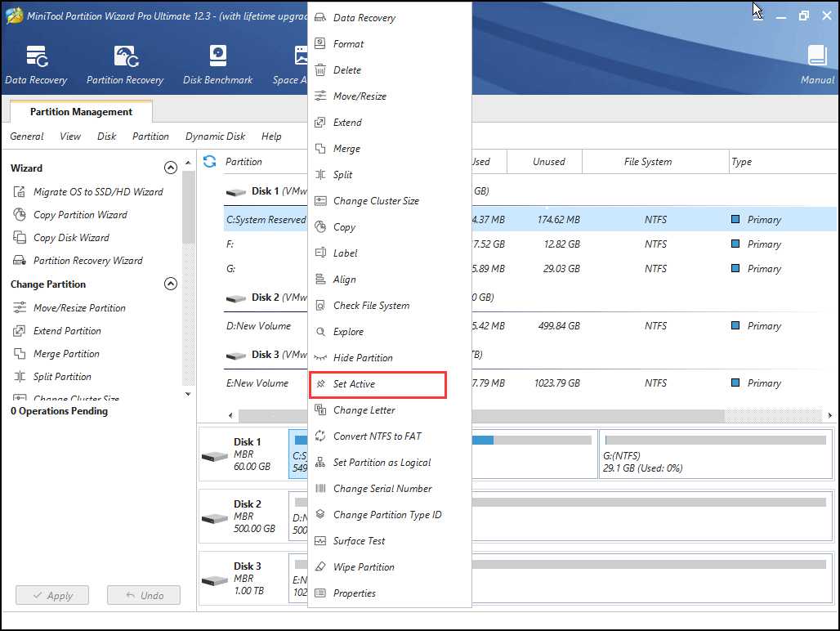Click the Copy Disk Wizard icon
Viewport: 840px width, 631px height.
(x=20, y=237)
